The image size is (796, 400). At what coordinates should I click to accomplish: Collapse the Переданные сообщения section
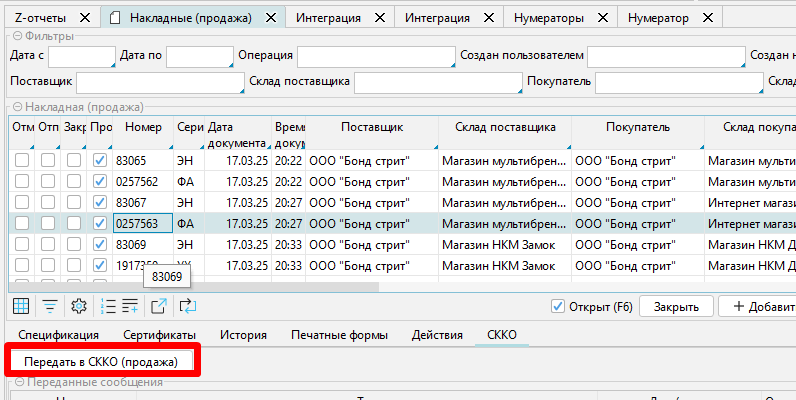click(x=14, y=382)
